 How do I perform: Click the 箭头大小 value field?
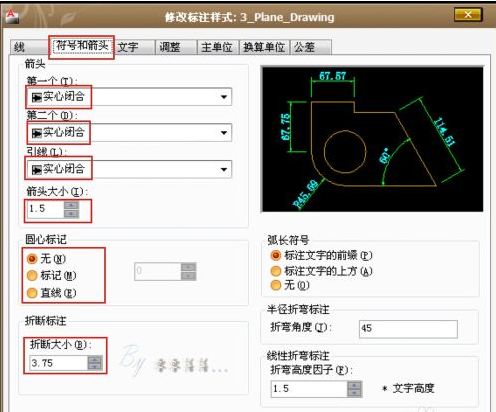pyautogui.click(x=46, y=209)
